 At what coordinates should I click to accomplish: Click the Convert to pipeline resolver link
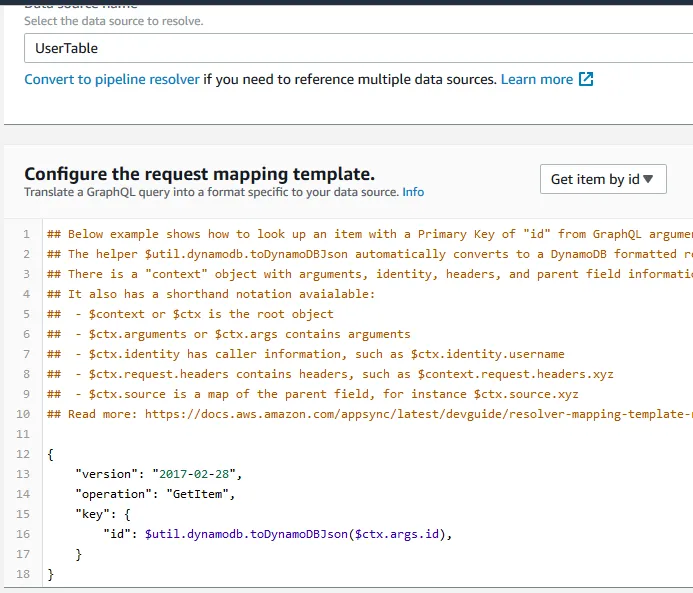coord(112,79)
